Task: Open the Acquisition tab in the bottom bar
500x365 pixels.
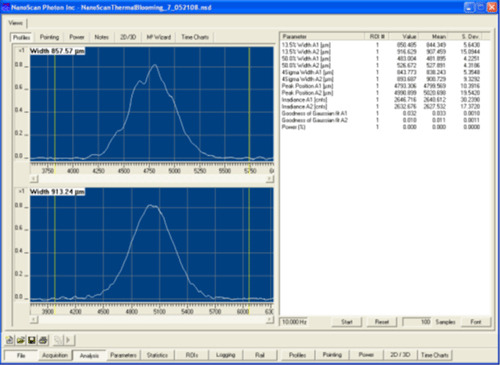Action: point(55,355)
